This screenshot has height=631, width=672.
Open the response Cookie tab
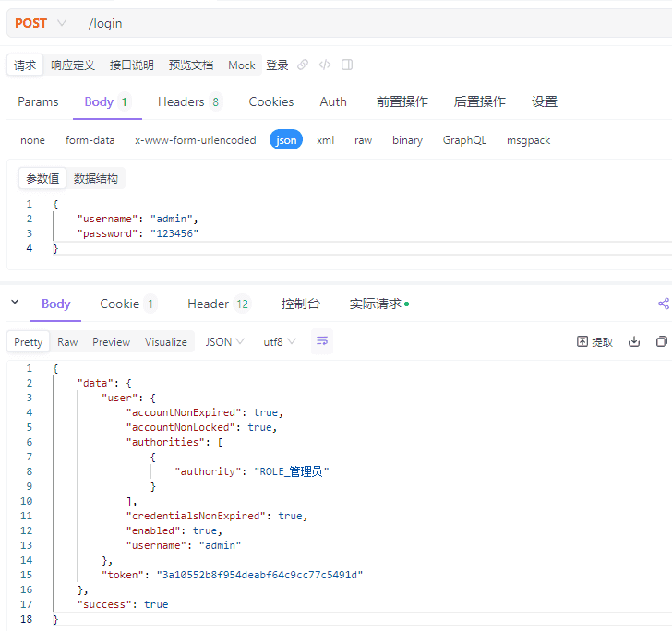pyautogui.click(x=128, y=304)
